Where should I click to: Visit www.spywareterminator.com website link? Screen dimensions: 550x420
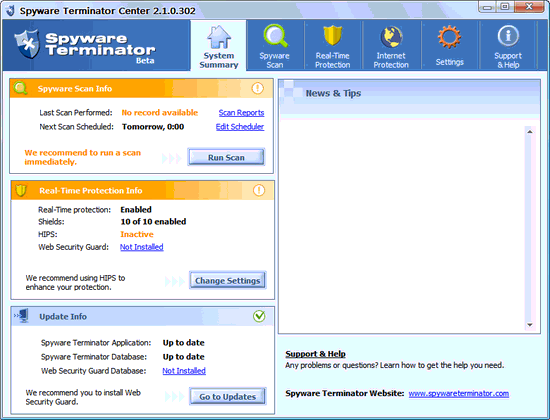pyautogui.click(x=459, y=393)
